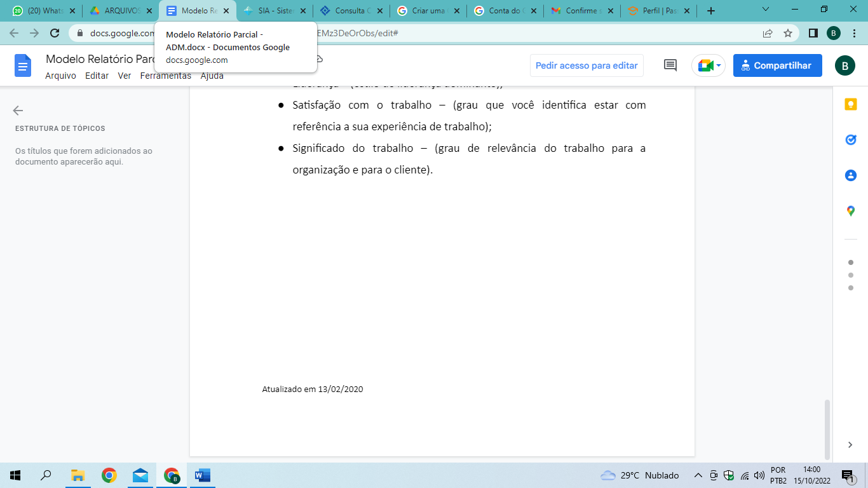This screenshot has height=488, width=868.
Task: Open the Google Tasks side panel icon
Action: click(851, 140)
